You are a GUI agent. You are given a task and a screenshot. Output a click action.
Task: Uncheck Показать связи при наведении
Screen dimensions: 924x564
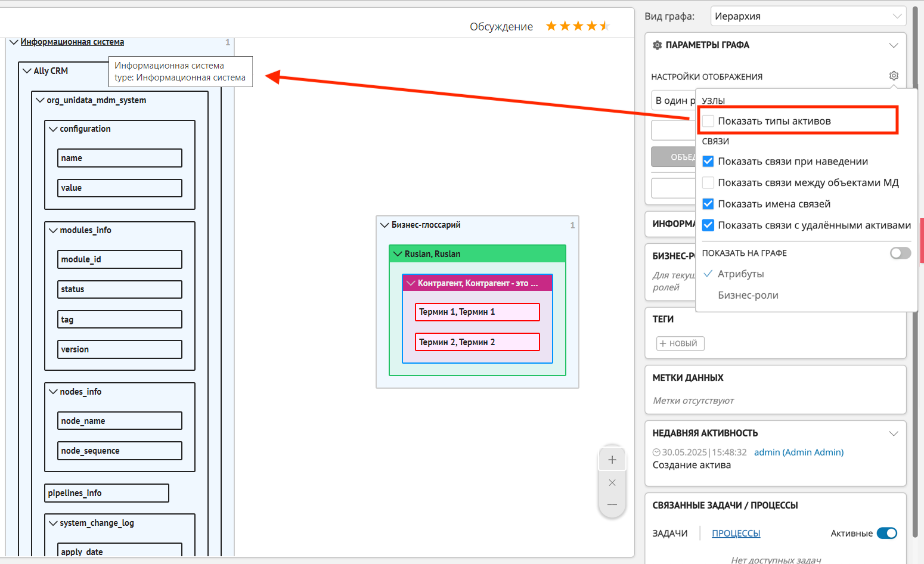point(708,162)
